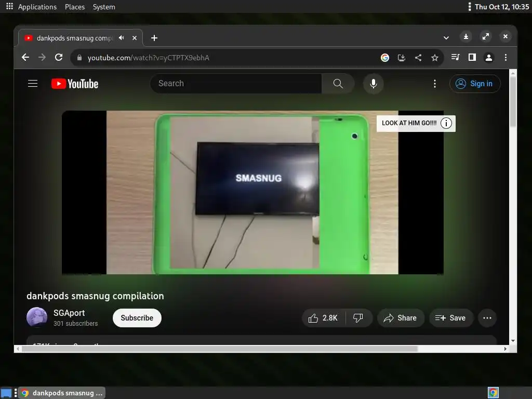Open the Google icon in address bar
This screenshot has width=532, height=399.
[x=385, y=58]
